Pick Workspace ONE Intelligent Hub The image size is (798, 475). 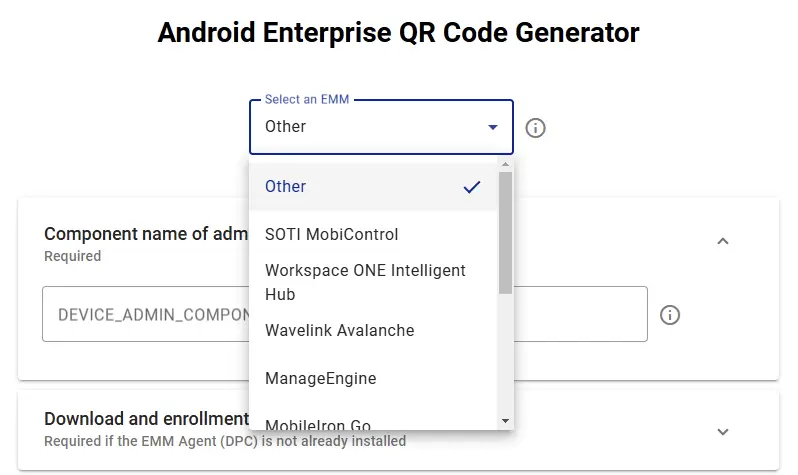(373, 282)
